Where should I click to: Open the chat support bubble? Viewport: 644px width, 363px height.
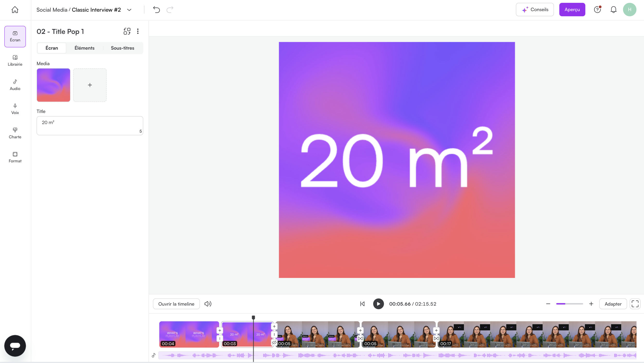(15, 346)
